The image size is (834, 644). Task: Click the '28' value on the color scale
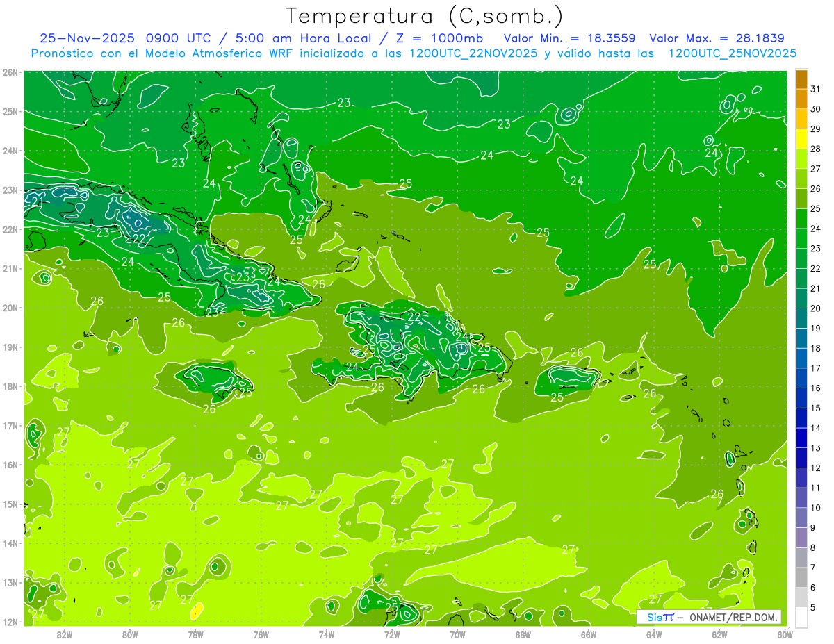pos(816,149)
